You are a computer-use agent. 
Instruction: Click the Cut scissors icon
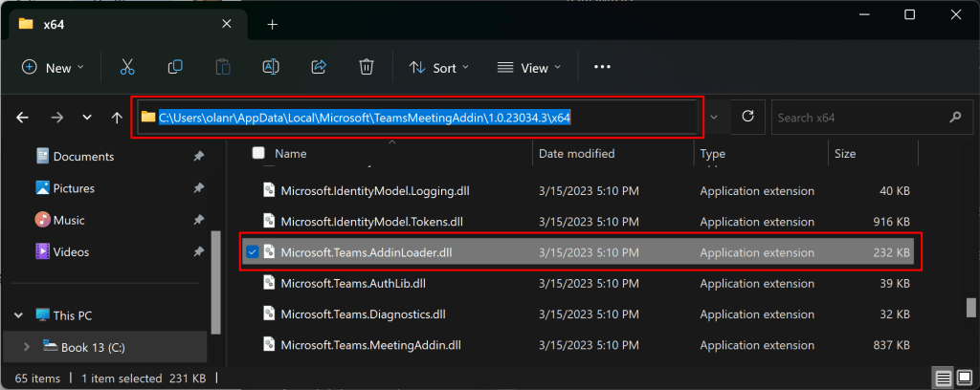point(127,68)
